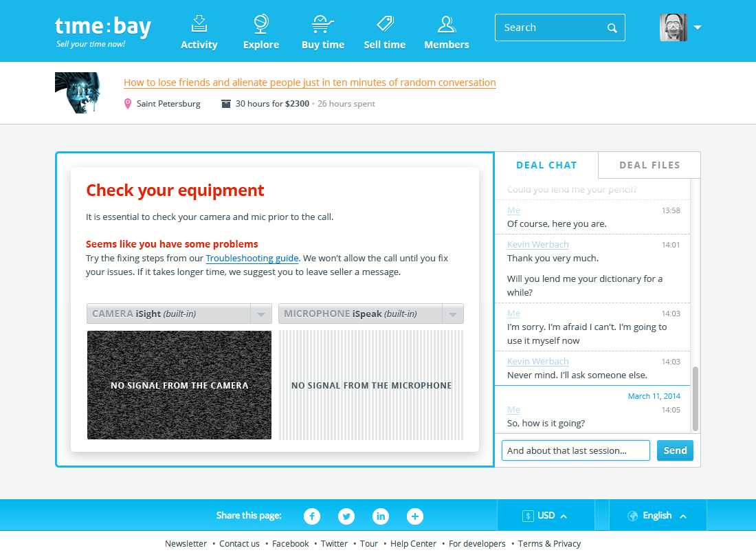This screenshot has height=557, width=756.
Task: Click the 'March 11, 2014' date label
Action: [x=654, y=396]
